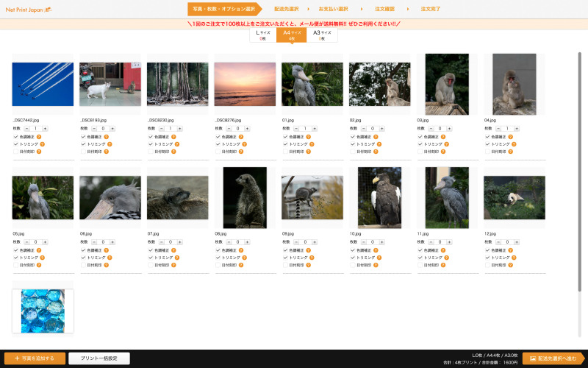This screenshot has height=368, width=588.
Task: Click the Net Print Japan logo
Action: (x=29, y=10)
